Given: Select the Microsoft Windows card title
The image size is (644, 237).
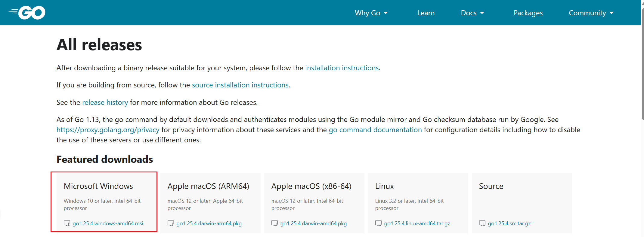Looking at the screenshot, I should [x=98, y=186].
